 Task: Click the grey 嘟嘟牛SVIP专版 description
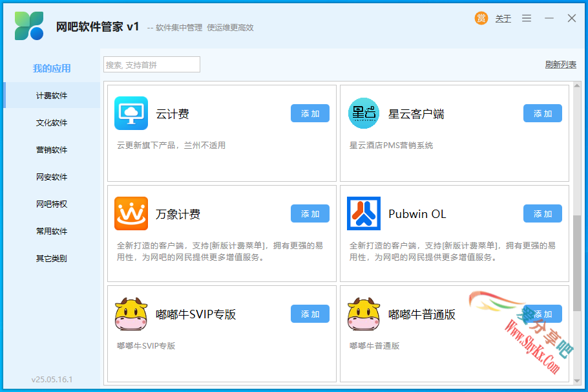coord(146,346)
